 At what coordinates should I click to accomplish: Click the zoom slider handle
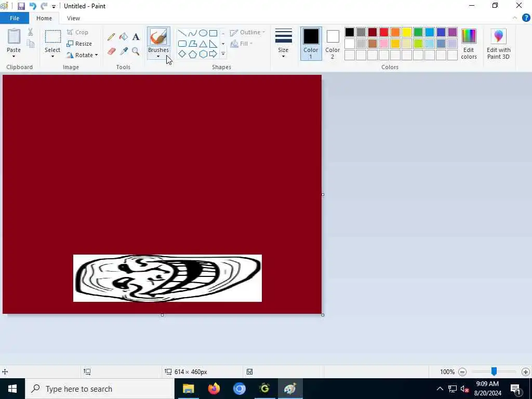click(x=494, y=371)
